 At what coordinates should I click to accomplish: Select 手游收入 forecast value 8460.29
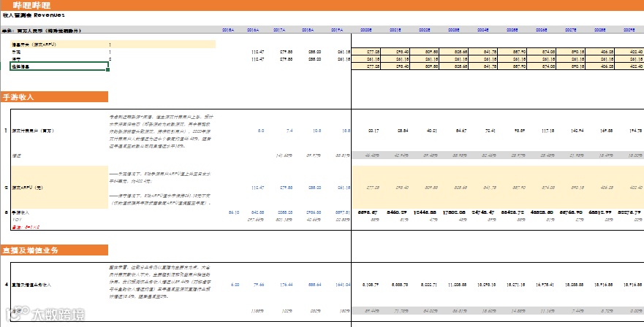(396, 212)
